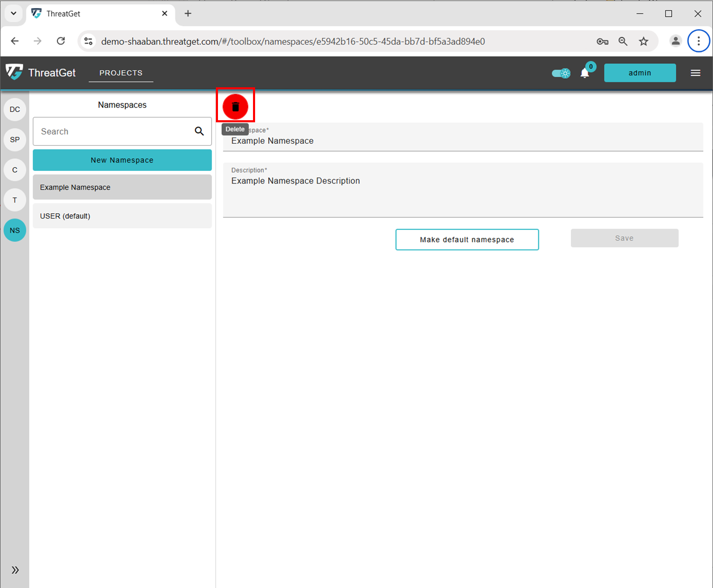Click the New Namespace button
Screen dimensions: 713x588
(122, 160)
